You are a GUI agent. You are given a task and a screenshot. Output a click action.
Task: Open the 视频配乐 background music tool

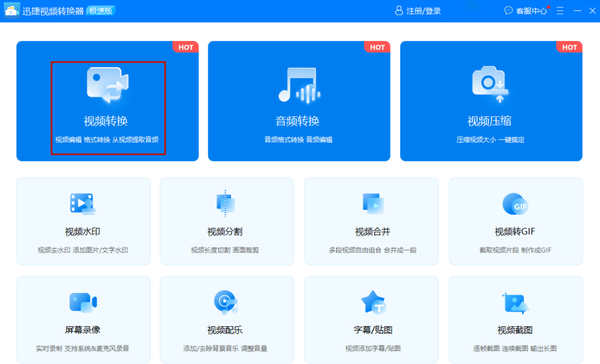(x=227, y=319)
